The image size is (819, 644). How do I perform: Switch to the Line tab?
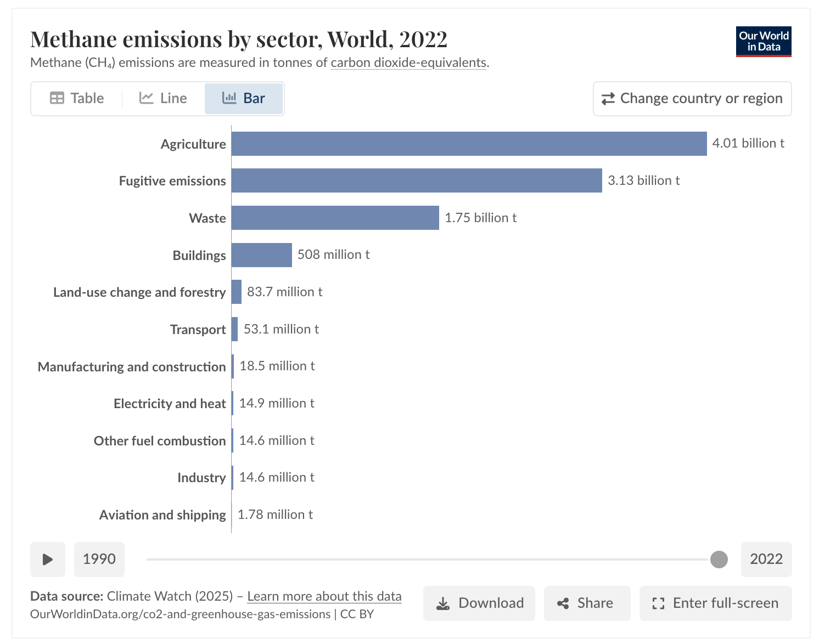[162, 98]
